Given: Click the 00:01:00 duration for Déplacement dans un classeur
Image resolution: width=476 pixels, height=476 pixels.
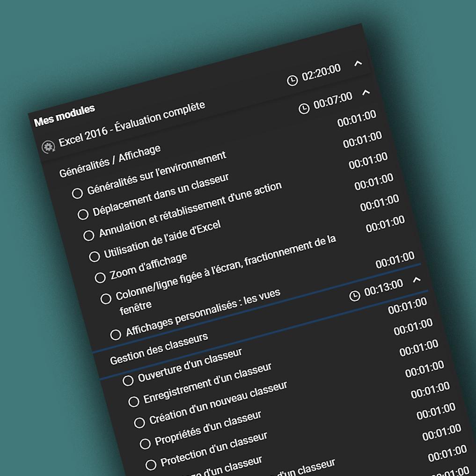Looking at the screenshot, I should tap(362, 139).
